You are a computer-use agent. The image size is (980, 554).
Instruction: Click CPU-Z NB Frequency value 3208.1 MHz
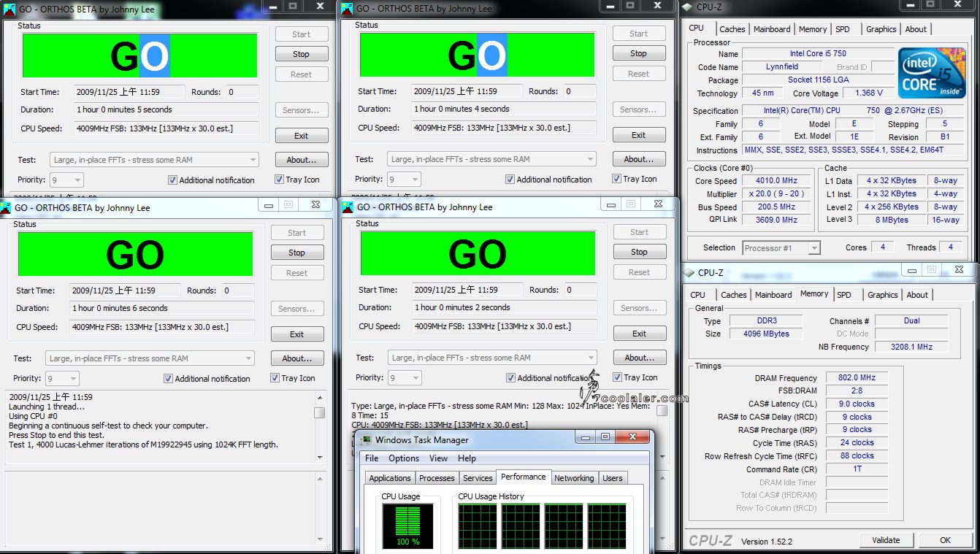pyautogui.click(x=911, y=347)
